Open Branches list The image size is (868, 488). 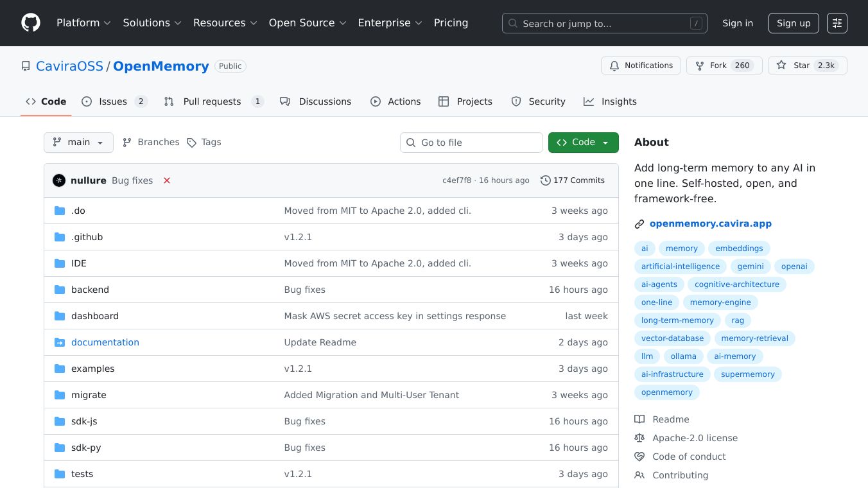pyautogui.click(x=151, y=143)
